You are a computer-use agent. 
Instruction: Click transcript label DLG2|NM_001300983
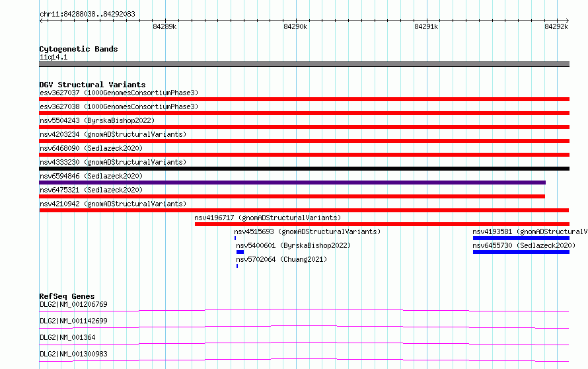73,354
